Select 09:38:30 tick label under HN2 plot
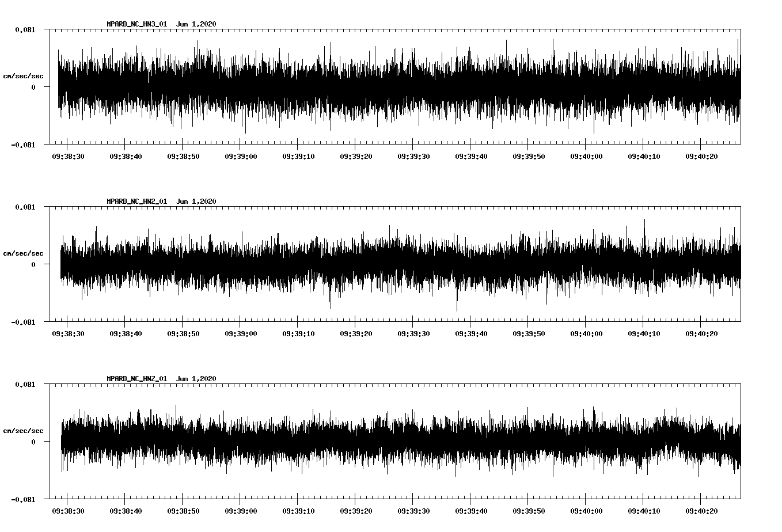This screenshot has height=532, width=782. (x=68, y=333)
